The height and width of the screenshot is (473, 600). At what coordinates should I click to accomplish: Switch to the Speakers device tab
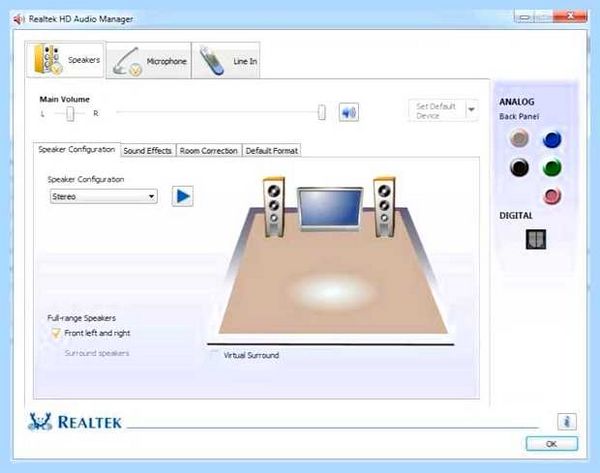65,59
